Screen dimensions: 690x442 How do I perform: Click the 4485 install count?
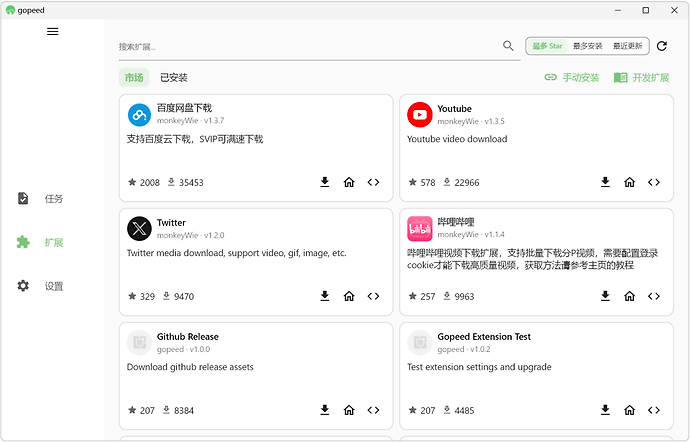tap(459, 410)
